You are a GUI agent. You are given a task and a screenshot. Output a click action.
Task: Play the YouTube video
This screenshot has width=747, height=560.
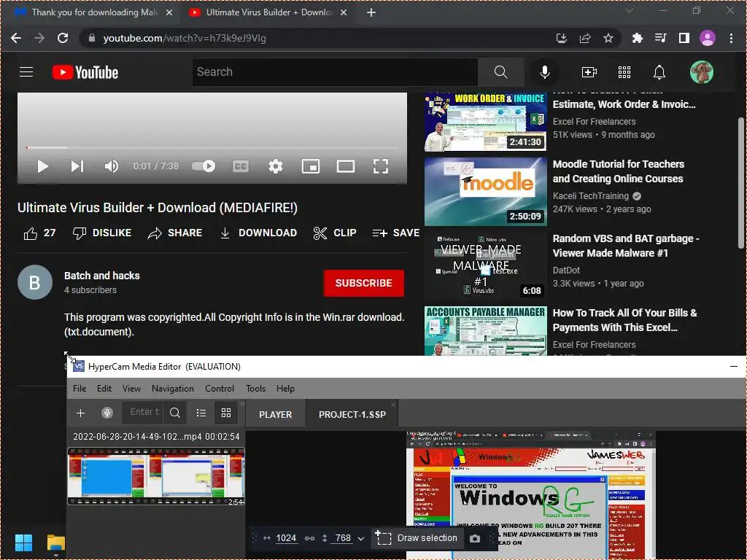tap(42, 166)
